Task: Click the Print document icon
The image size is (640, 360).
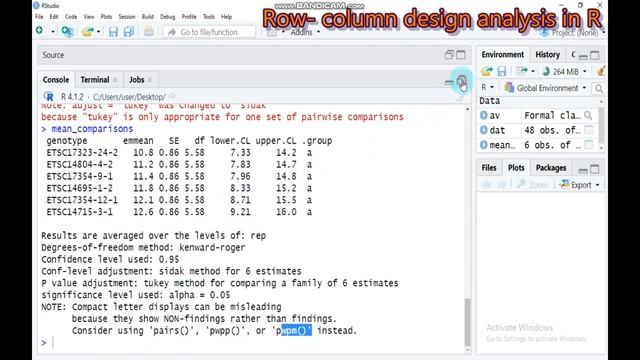Action: (149, 31)
